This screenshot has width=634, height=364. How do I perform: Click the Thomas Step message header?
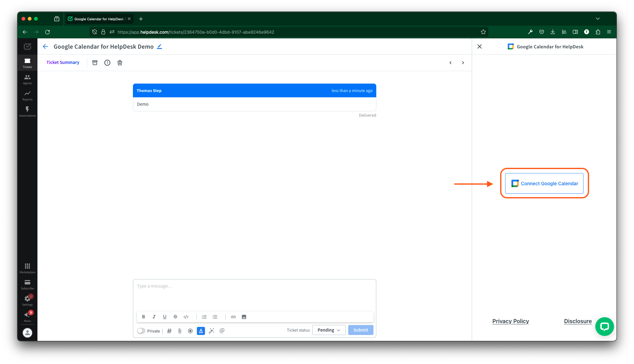click(x=254, y=90)
